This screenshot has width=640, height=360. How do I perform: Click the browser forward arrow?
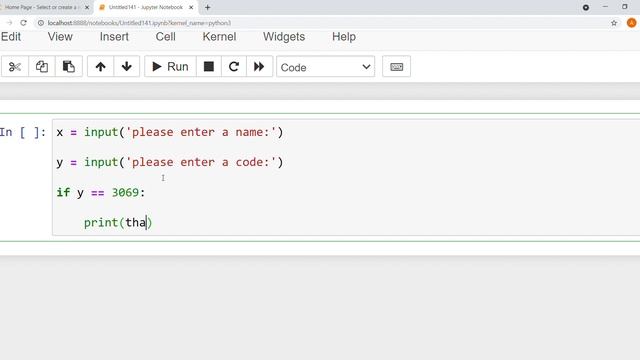[9, 23]
